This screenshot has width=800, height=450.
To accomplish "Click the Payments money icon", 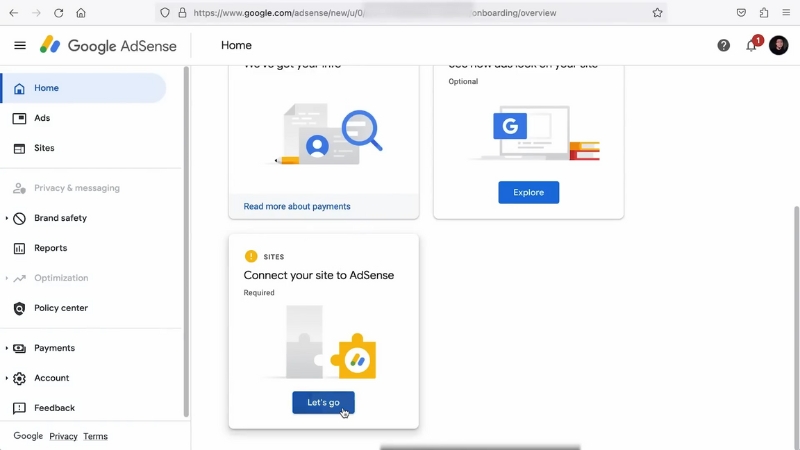I will pyautogui.click(x=19, y=348).
